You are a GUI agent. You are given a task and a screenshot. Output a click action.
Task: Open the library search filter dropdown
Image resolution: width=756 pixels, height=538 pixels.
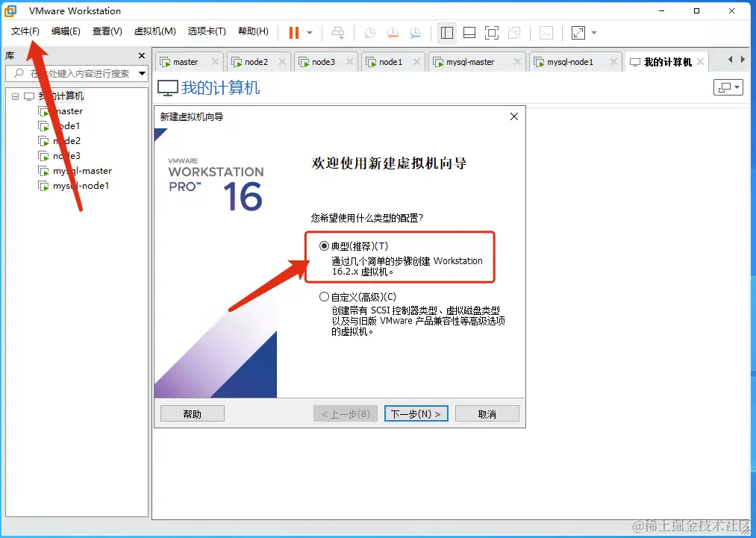(x=143, y=74)
